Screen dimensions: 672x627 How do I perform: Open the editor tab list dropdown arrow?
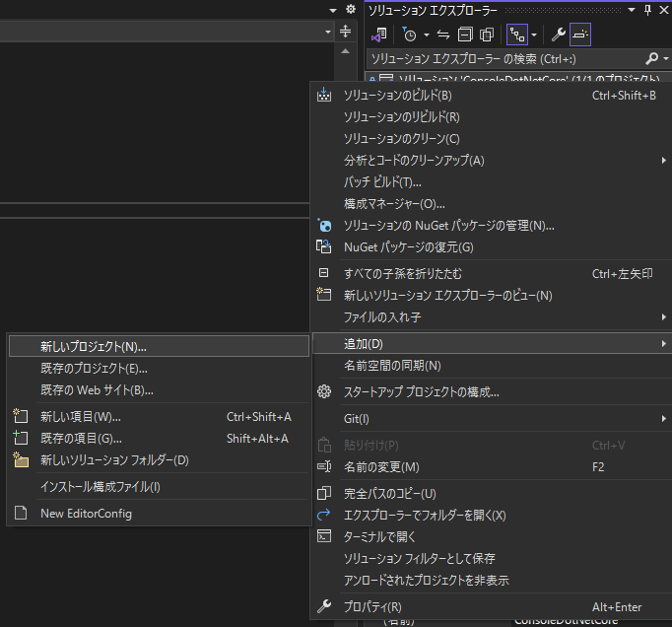(333, 10)
